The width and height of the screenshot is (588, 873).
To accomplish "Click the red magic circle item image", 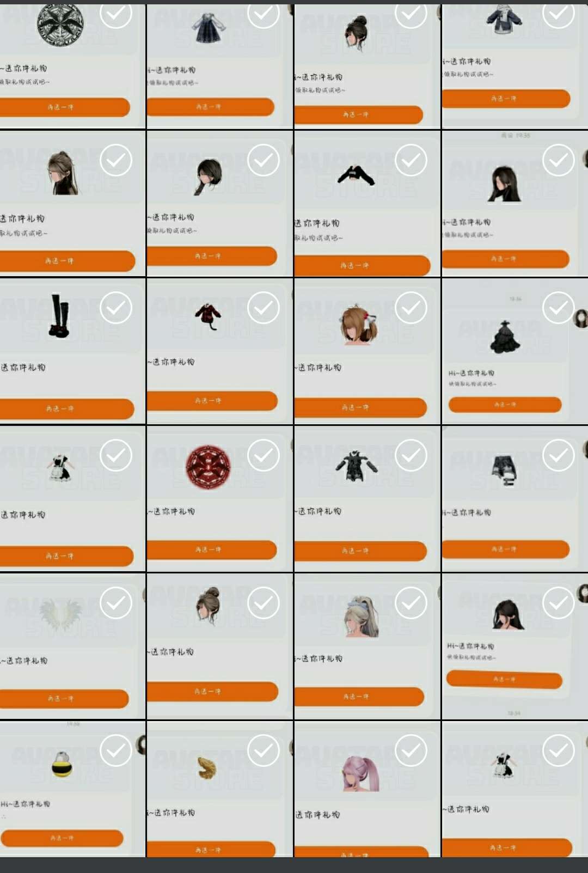I will pyautogui.click(x=209, y=467).
